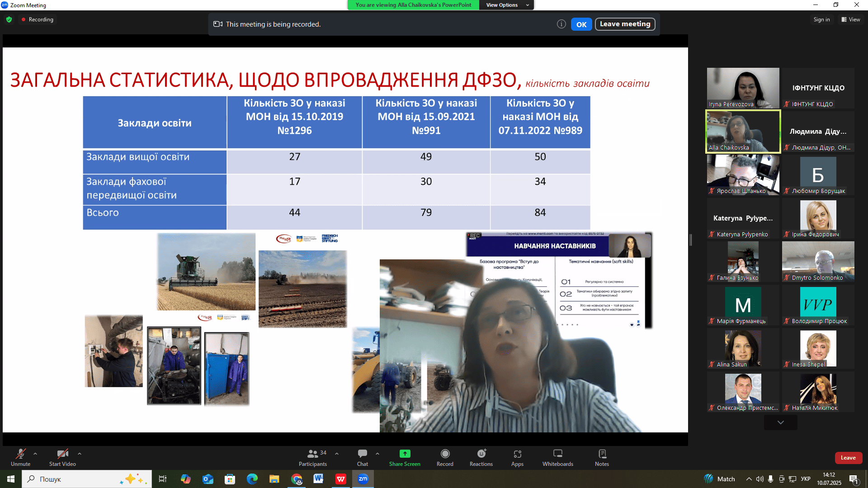Select Любомир Борущак participant tile
868x488 pixels.
818,175
